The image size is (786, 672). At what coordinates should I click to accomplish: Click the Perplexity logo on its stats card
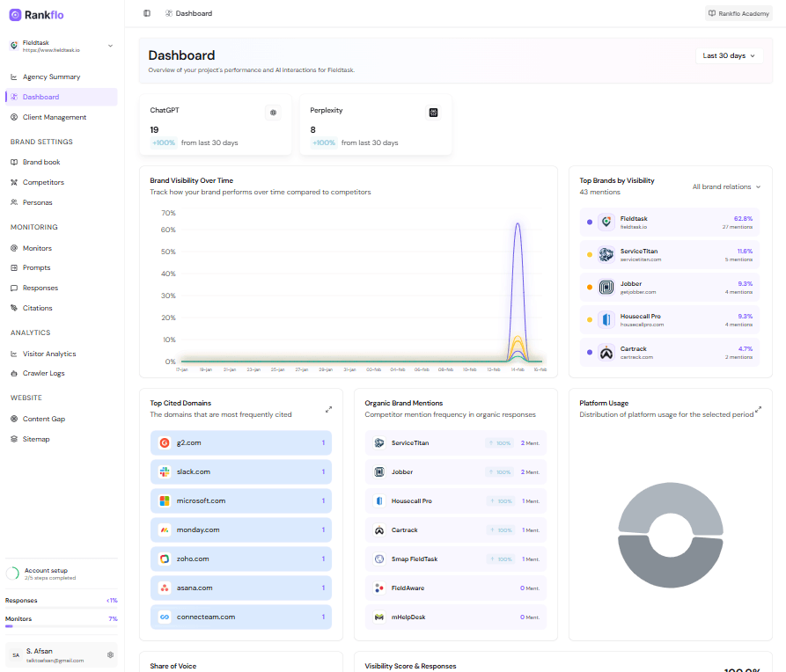pos(433,112)
